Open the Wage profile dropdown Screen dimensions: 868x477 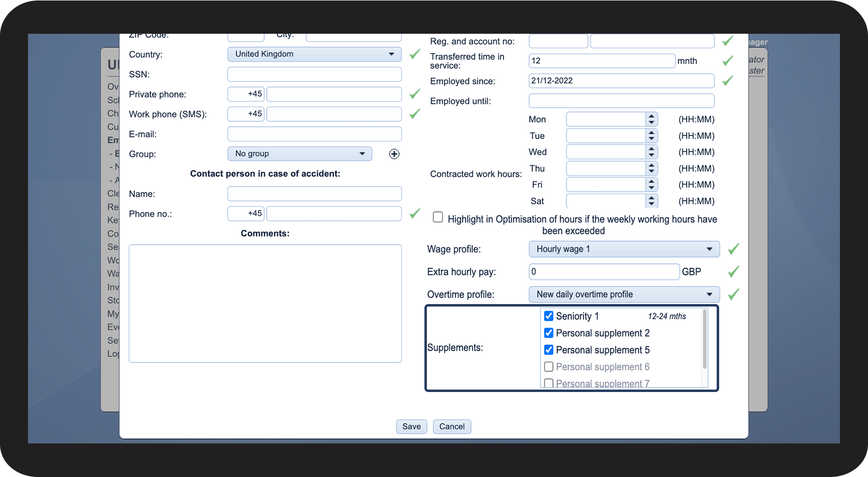pyautogui.click(x=624, y=249)
